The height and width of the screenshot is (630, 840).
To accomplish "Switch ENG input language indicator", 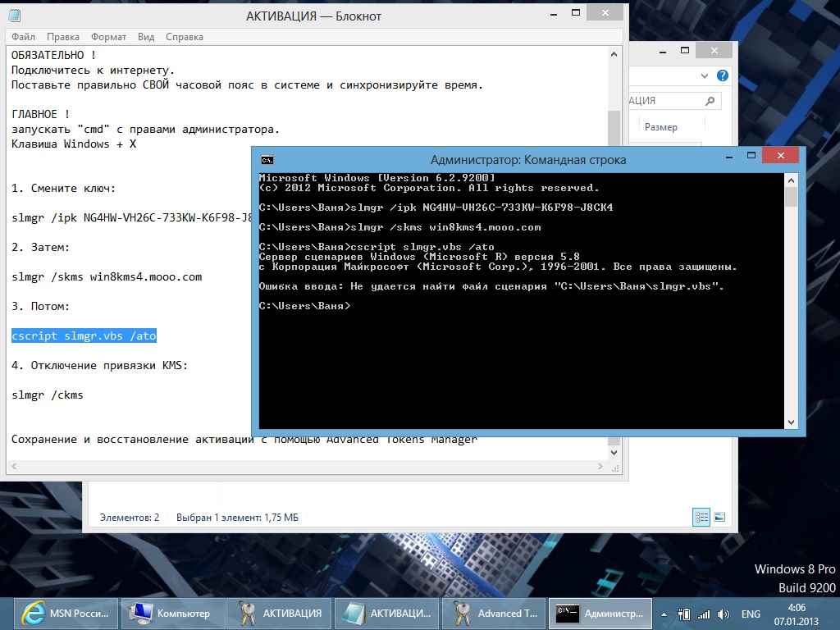I will (x=751, y=614).
